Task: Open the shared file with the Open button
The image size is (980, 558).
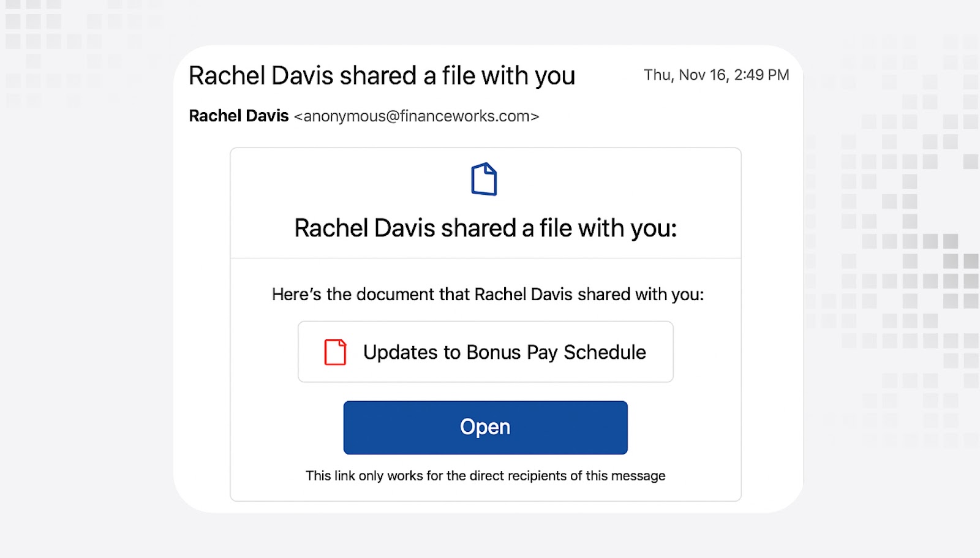Action: (485, 428)
